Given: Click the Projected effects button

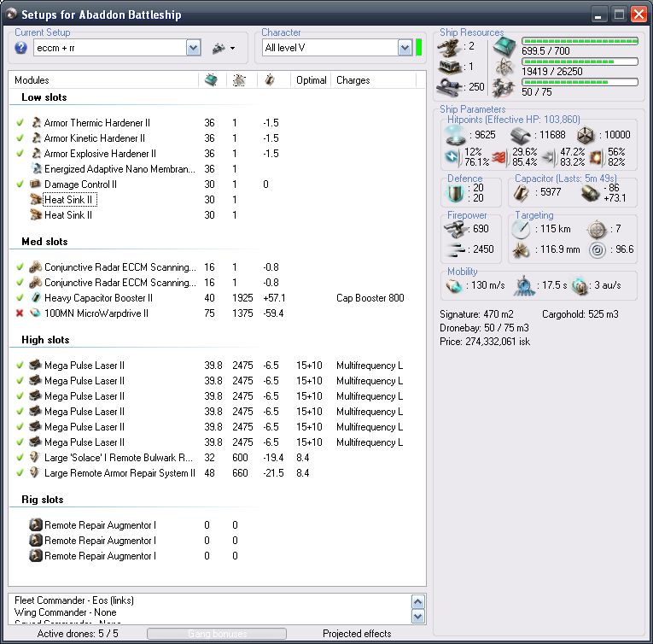Looking at the screenshot, I should pyautogui.click(x=357, y=634).
